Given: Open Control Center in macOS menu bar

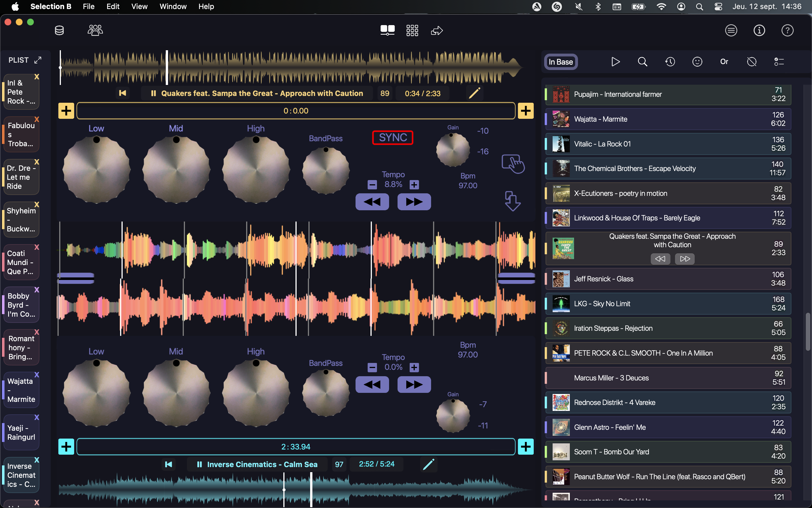Looking at the screenshot, I should (x=718, y=6).
